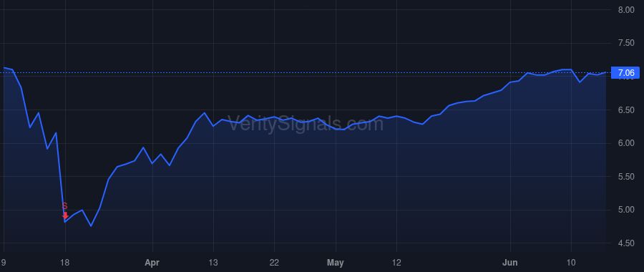Click the May date axis label
The height and width of the screenshot is (272, 644).
[336, 263]
